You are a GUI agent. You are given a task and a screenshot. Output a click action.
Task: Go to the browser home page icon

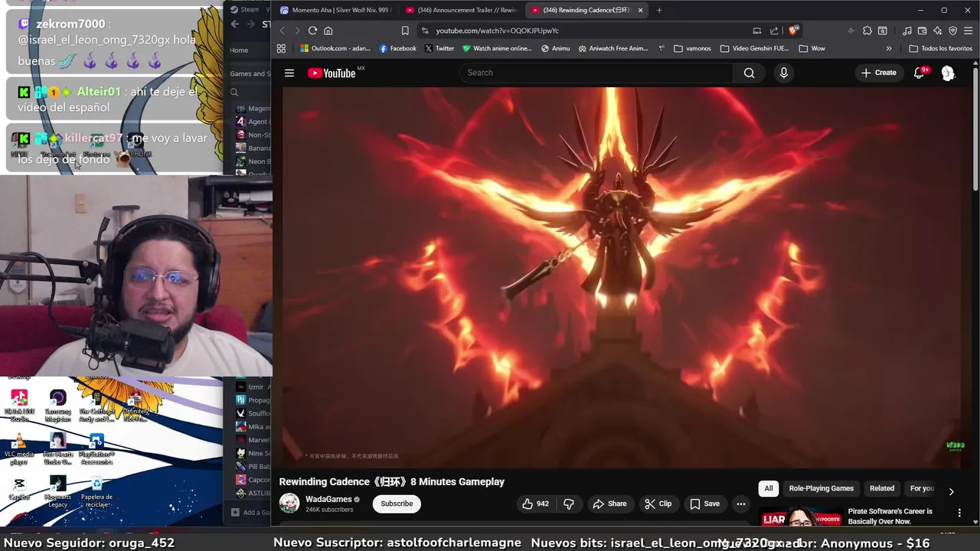point(328,31)
